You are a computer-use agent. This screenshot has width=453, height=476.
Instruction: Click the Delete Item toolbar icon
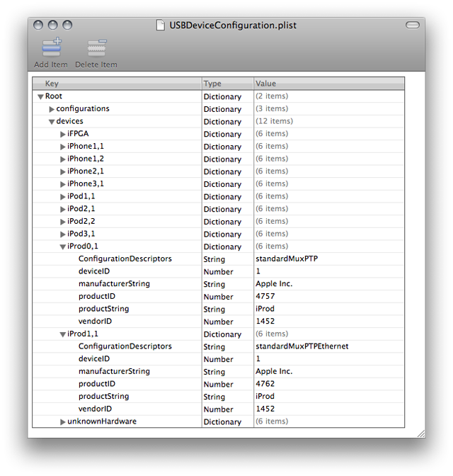(x=96, y=47)
